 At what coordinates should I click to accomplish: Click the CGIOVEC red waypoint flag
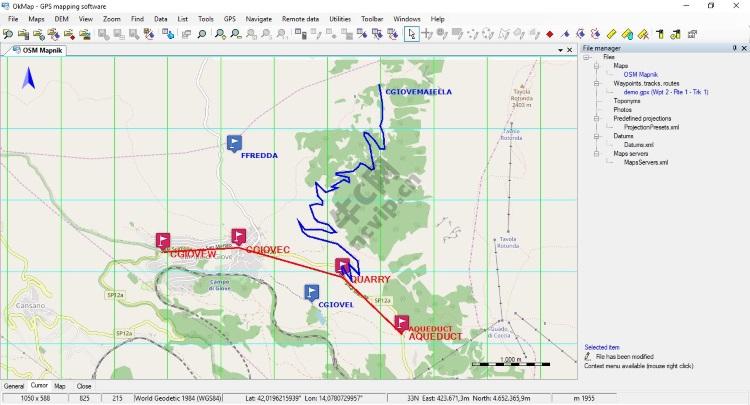point(238,236)
